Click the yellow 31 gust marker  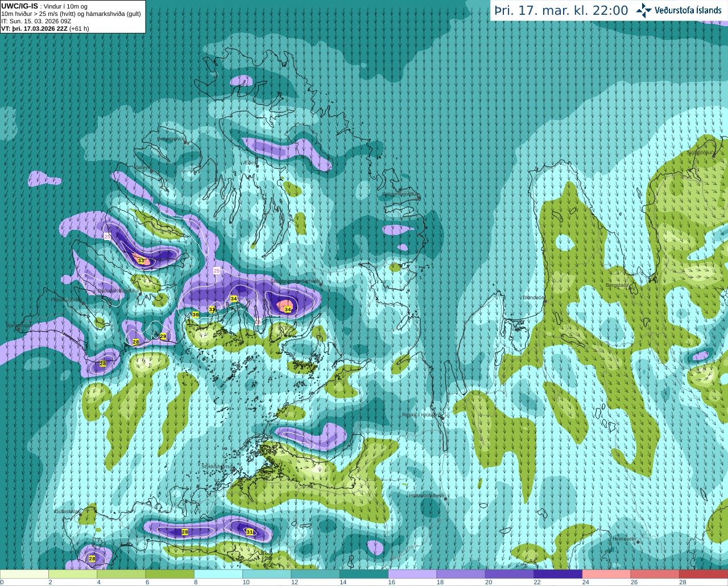click(x=250, y=532)
